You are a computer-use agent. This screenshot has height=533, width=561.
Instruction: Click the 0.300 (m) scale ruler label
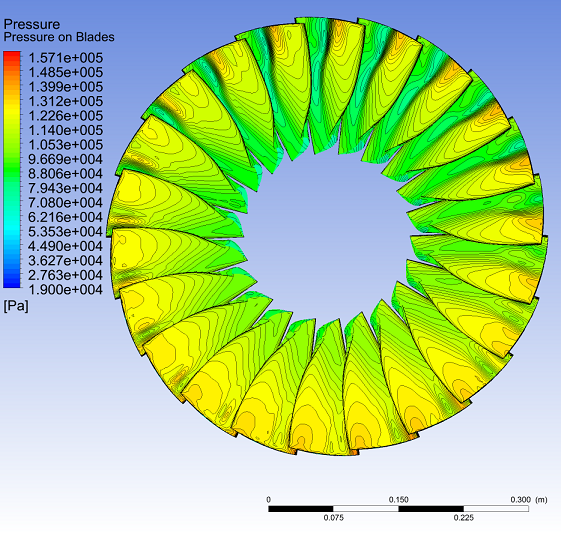point(529,499)
